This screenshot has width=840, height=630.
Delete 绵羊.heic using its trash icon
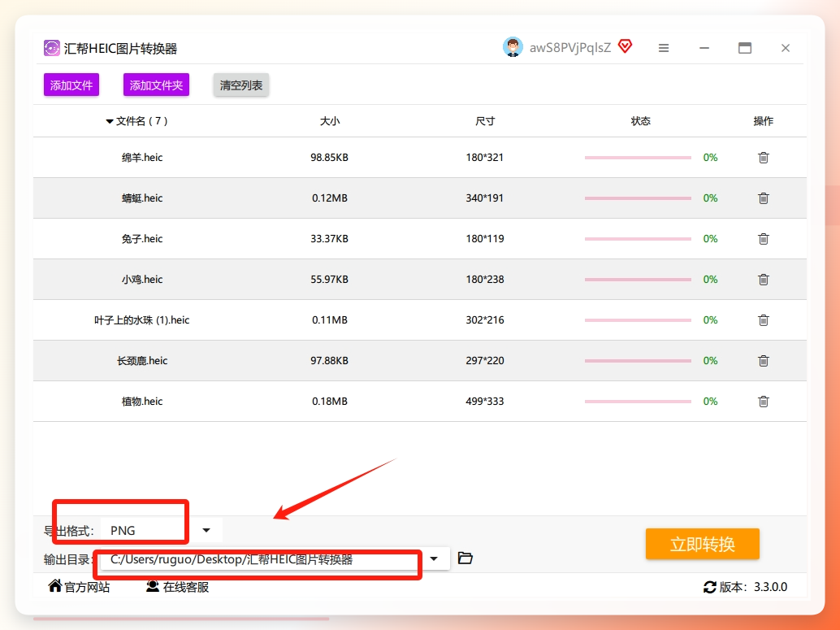(x=764, y=158)
